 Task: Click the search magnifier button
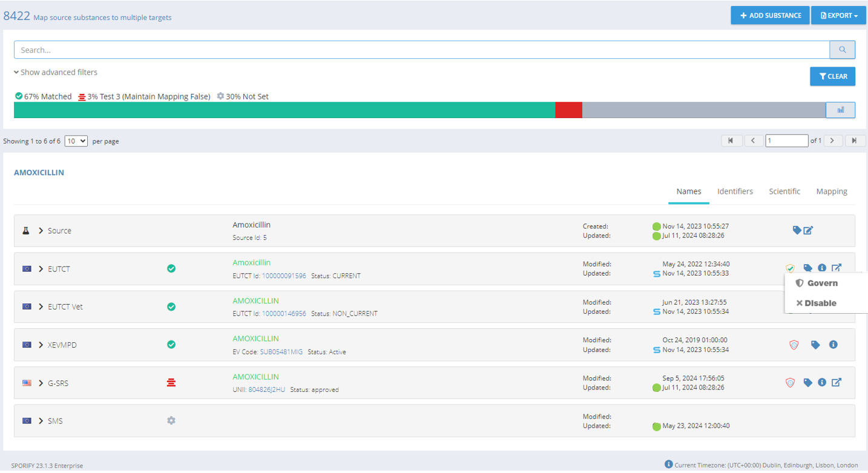click(x=842, y=50)
